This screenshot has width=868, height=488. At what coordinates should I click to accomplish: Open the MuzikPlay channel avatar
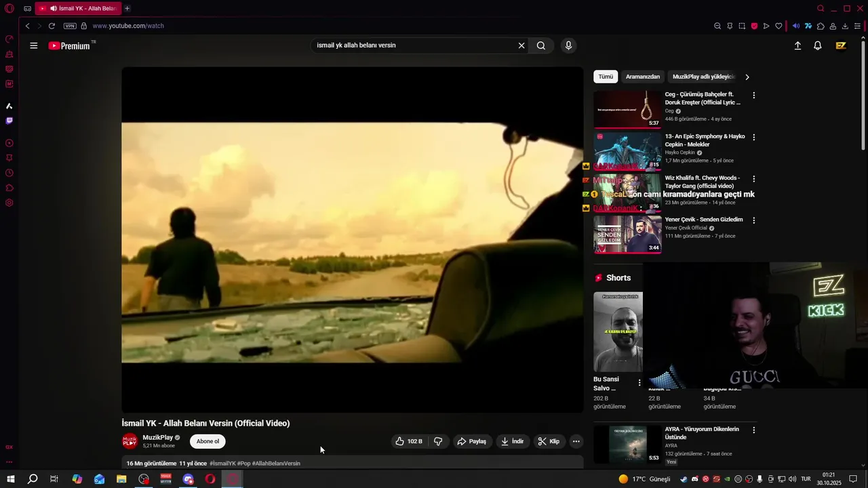pyautogui.click(x=130, y=441)
